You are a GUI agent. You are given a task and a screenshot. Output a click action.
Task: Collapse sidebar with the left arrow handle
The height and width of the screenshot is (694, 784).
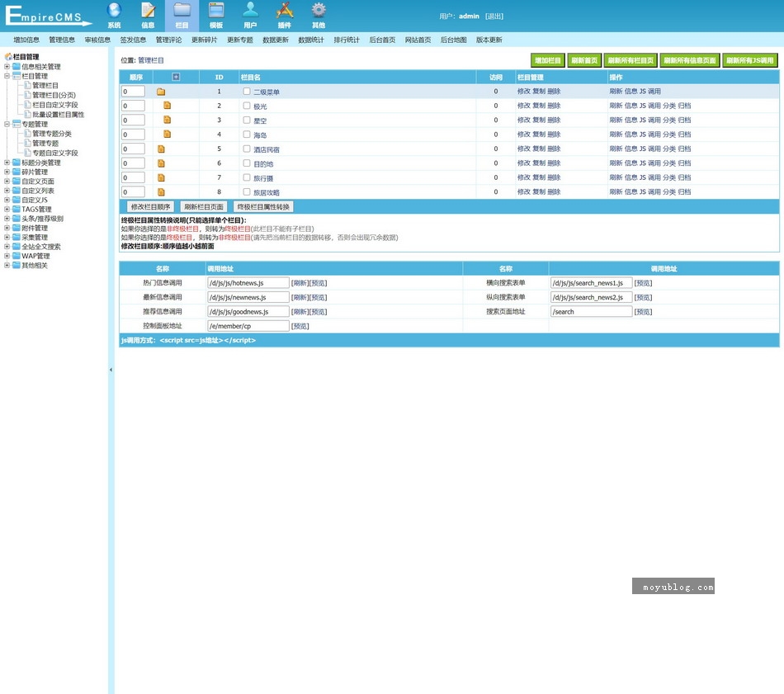(111, 370)
